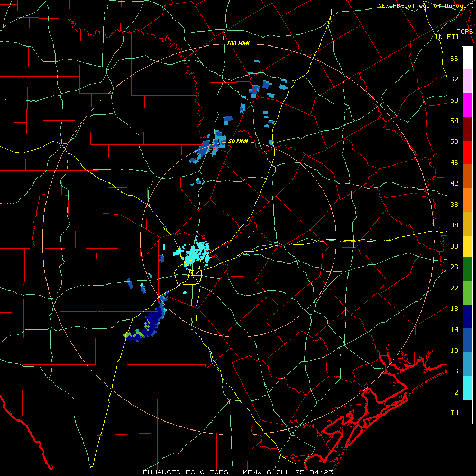Click the legend value 62

click(454, 79)
